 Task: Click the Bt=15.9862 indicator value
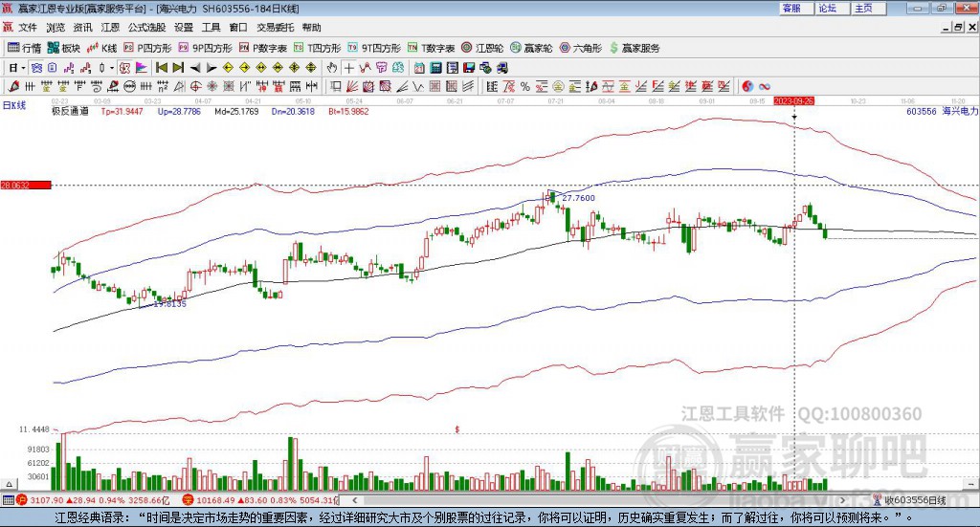click(348, 111)
